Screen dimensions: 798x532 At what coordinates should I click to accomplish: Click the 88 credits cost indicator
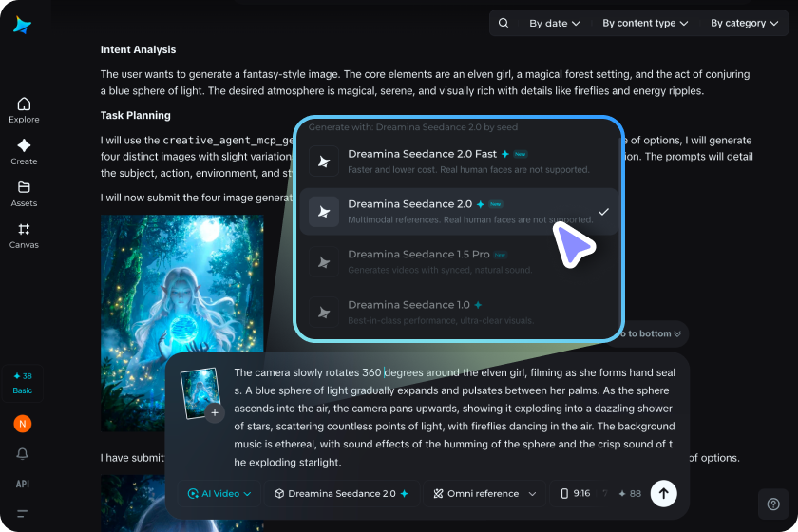click(x=630, y=493)
